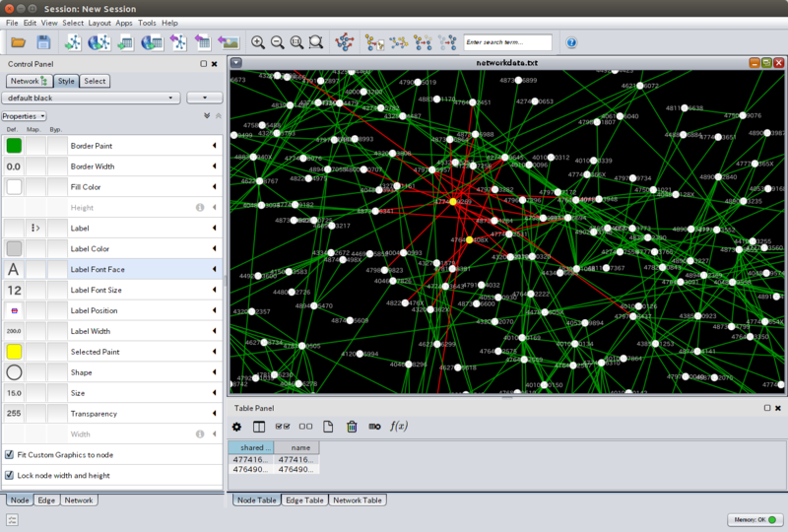The image size is (788, 532).
Task: Expand the Fill Color property arrow
Action: (x=215, y=186)
